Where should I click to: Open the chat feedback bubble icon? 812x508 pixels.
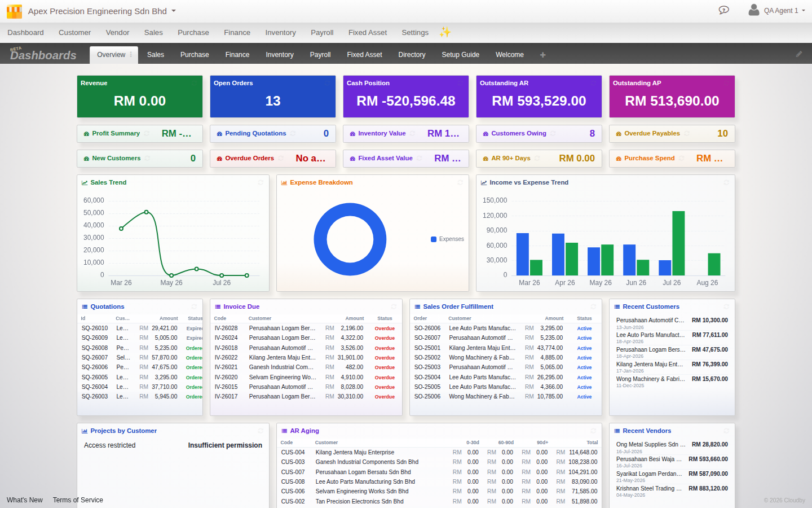(x=724, y=10)
